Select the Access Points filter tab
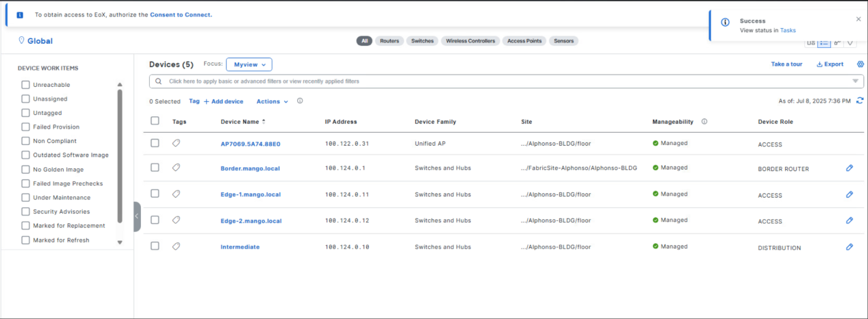This screenshot has width=868, height=319. (x=524, y=41)
